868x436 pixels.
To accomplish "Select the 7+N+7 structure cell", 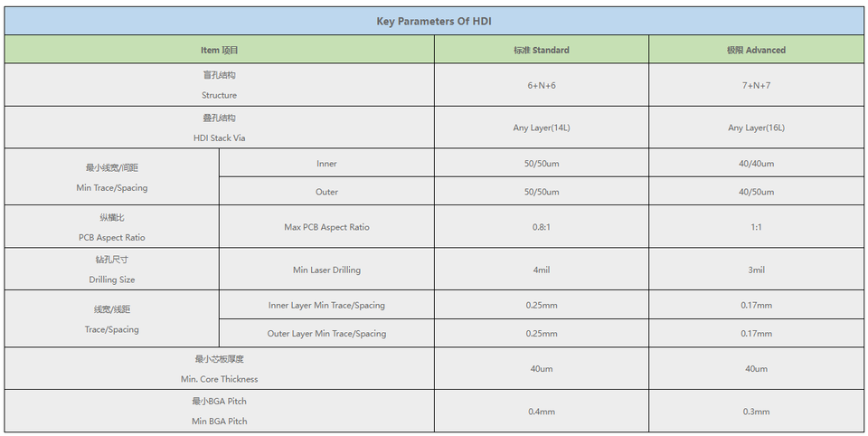I will click(756, 85).
